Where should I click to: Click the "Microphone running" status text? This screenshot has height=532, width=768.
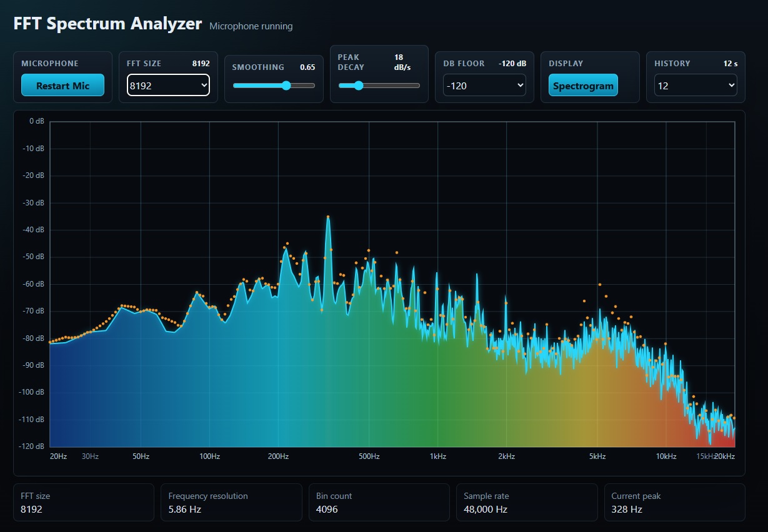point(251,26)
